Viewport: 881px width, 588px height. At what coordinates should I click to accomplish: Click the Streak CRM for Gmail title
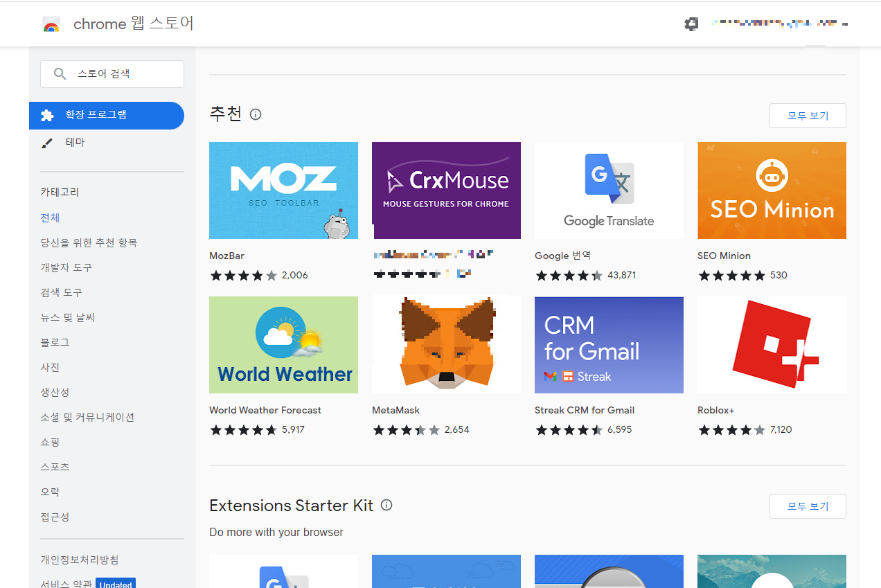pos(585,410)
